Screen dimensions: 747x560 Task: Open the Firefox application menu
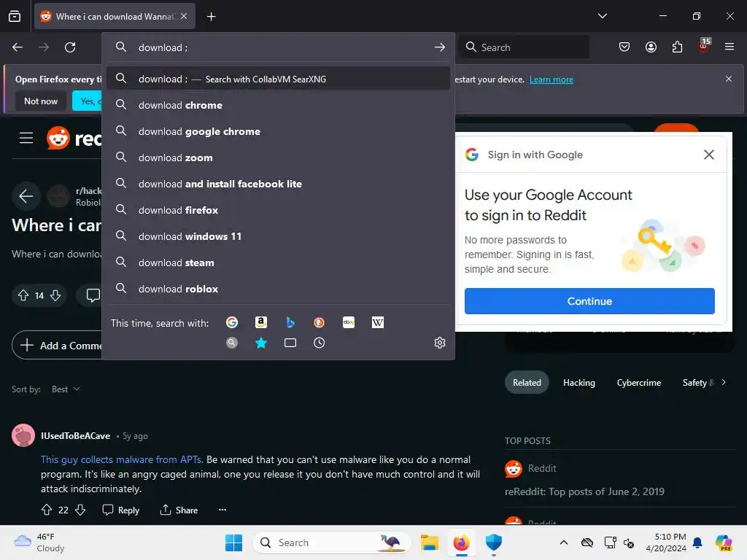(x=729, y=47)
